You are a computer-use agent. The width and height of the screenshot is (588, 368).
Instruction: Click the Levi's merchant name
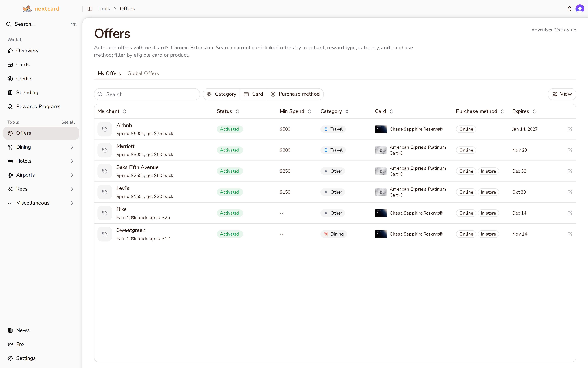pyautogui.click(x=123, y=188)
